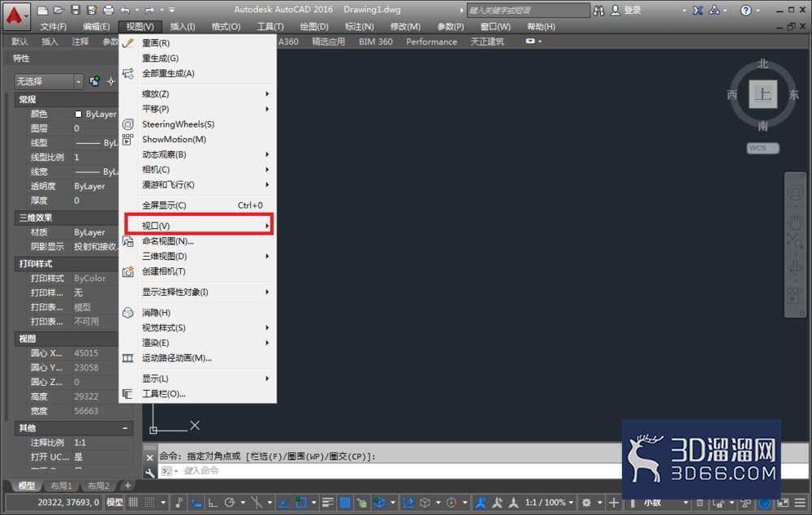
Task: Click the wrench icon beside command line
Action: (x=149, y=471)
